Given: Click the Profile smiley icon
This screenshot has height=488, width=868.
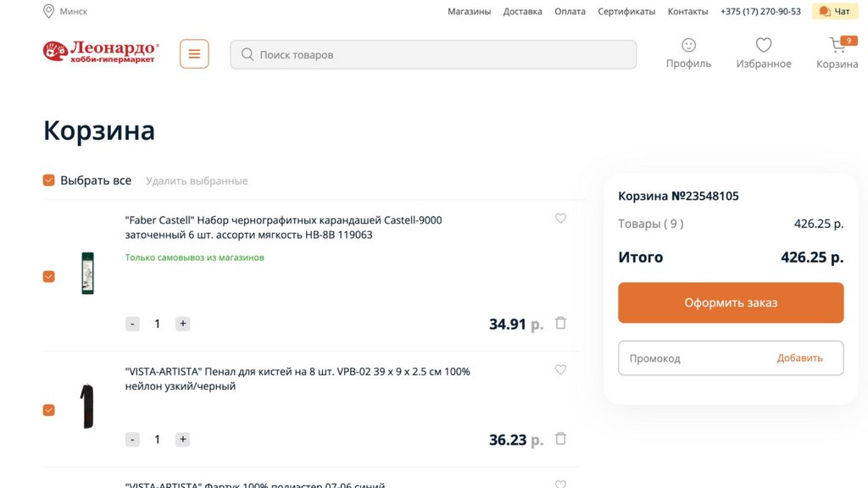Looking at the screenshot, I should [x=688, y=45].
